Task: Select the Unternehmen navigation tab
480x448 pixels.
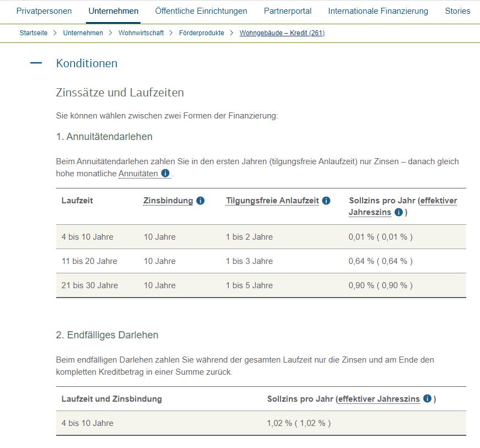Action: coord(114,11)
